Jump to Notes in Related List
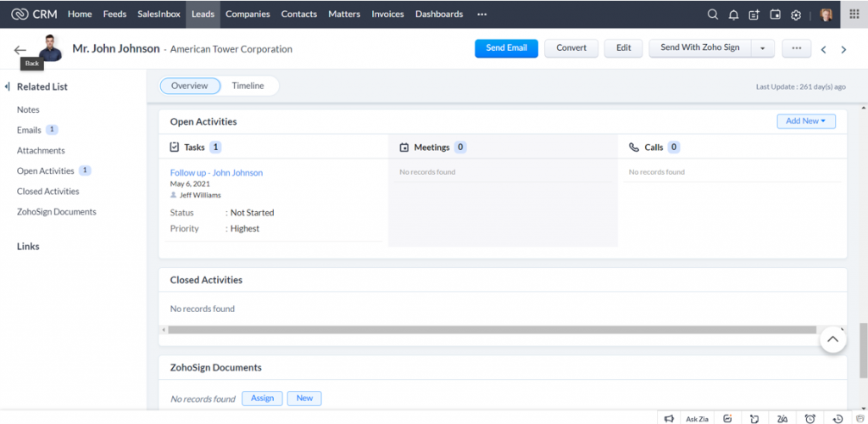The image size is (868, 424). pos(28,109)
